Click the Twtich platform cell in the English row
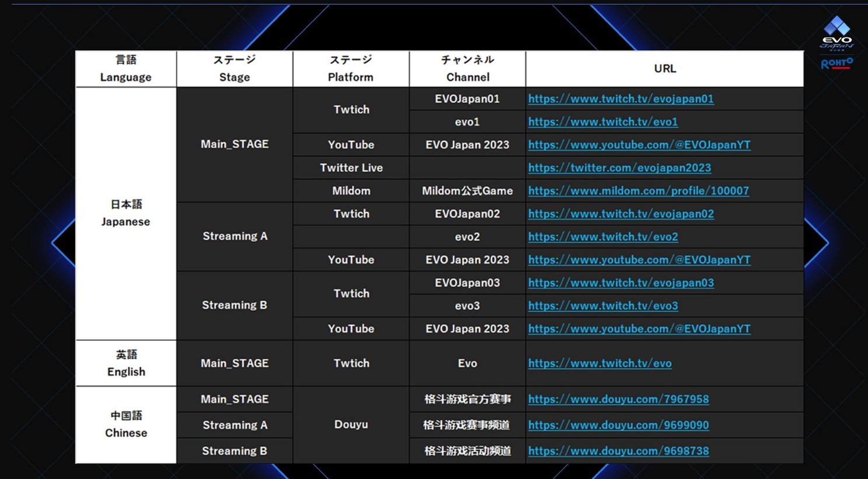This screenshot has width=868, height=479. [351, 363]
